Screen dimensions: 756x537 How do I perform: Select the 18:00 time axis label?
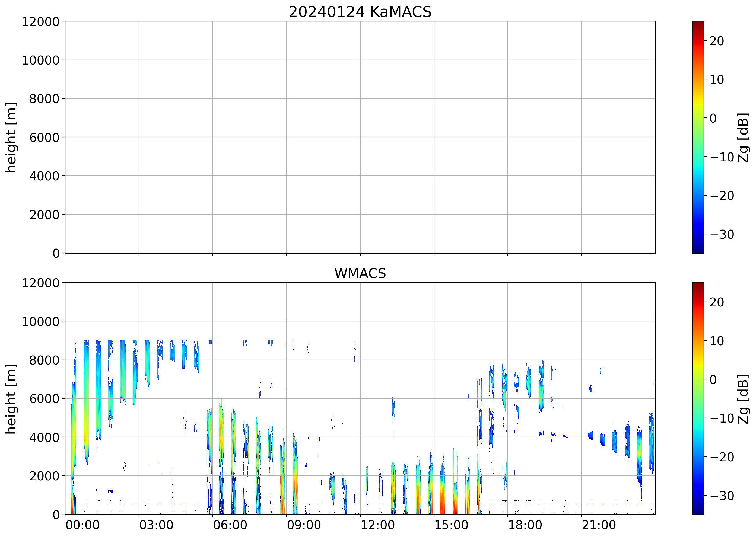(525, 525)
